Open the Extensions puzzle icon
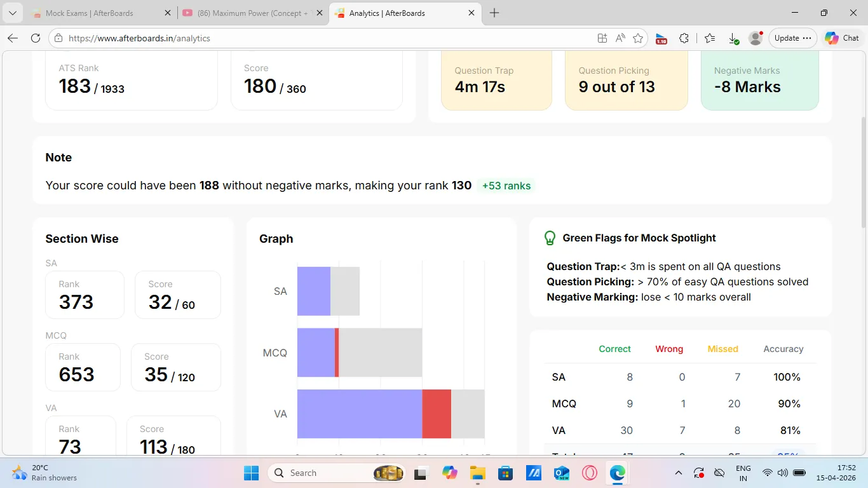Image resolution: width=868 pixels, height=488 pixels. (684, 38)
